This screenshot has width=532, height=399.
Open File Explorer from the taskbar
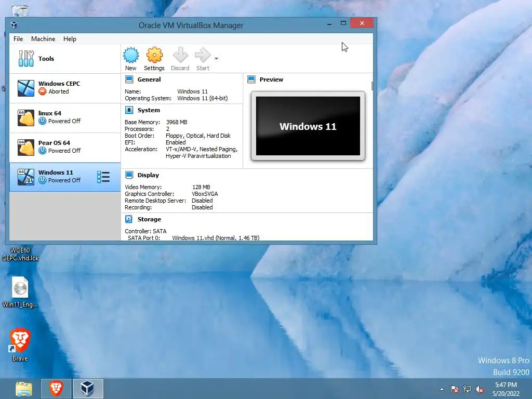(x=24, y=389)
